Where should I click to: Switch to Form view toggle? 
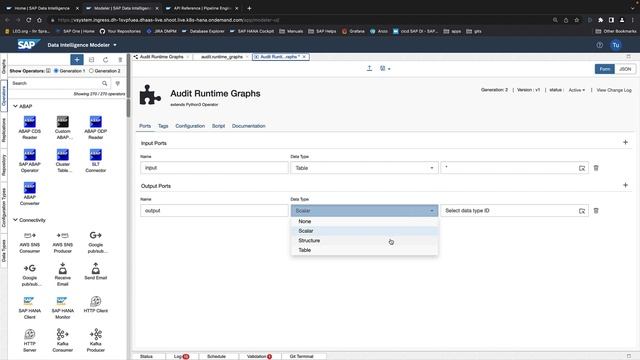605,69
